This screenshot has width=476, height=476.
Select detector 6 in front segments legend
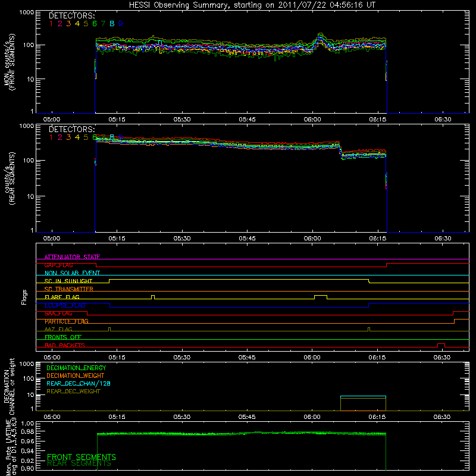tap(95, 24)
